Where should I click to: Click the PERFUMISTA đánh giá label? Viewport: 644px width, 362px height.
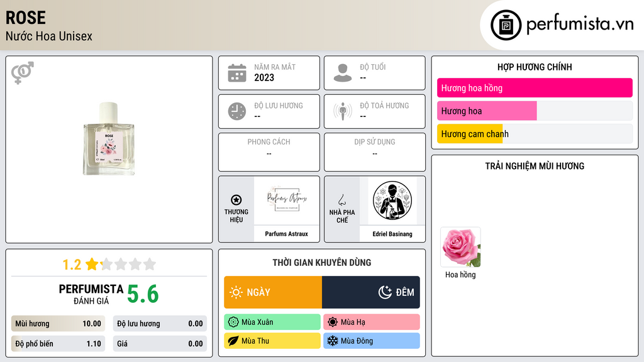[91, 294]
